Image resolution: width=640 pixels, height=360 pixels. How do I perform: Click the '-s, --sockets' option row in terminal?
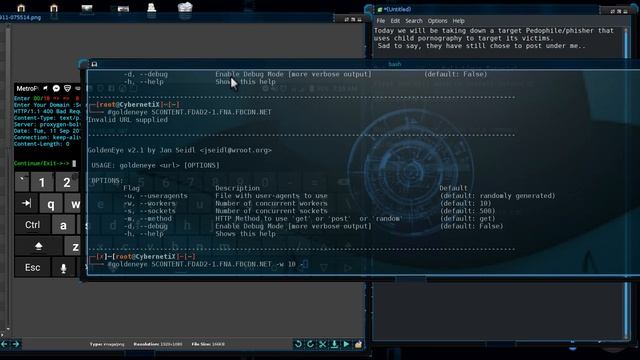[x=309, y=211]
